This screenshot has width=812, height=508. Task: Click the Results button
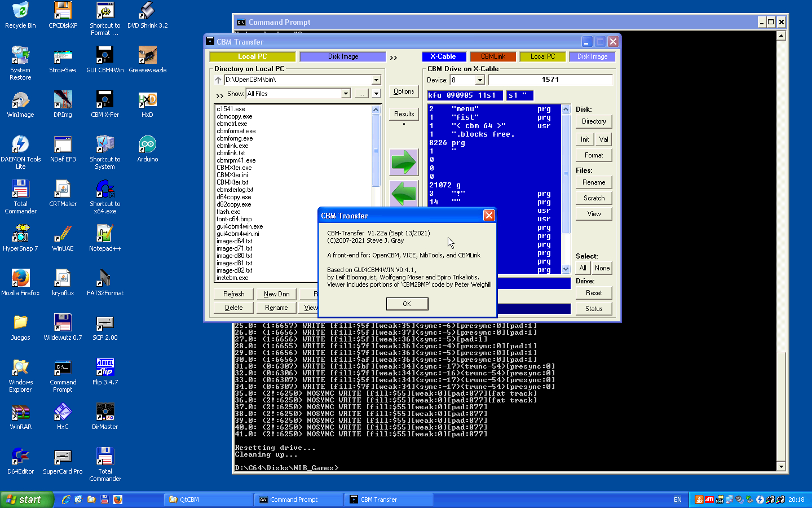coord(404,114)
